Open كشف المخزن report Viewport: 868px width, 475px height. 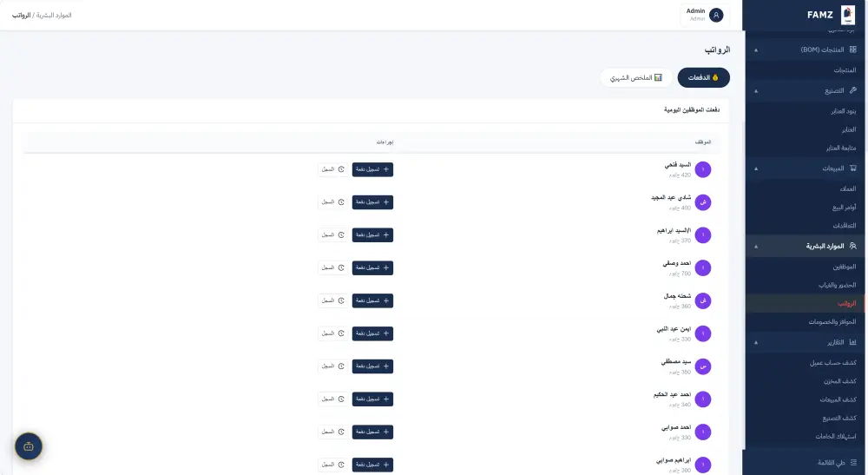pyautogui.click(x=839, y=381)
